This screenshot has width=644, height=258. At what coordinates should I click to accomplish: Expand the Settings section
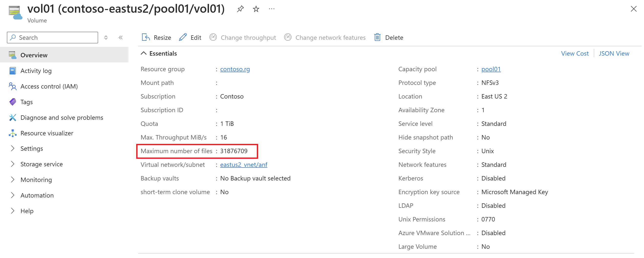click(x=31, y=149)
